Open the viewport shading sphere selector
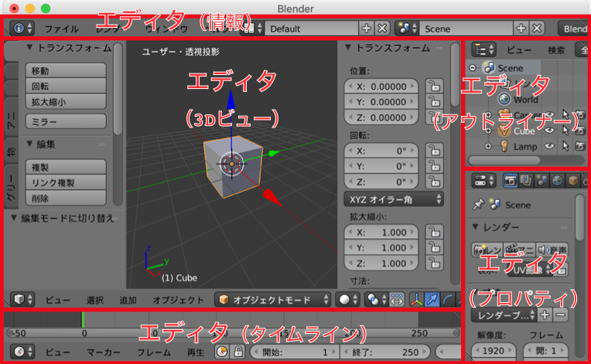This screenshot has height=364, width=591. coord(347,300)
